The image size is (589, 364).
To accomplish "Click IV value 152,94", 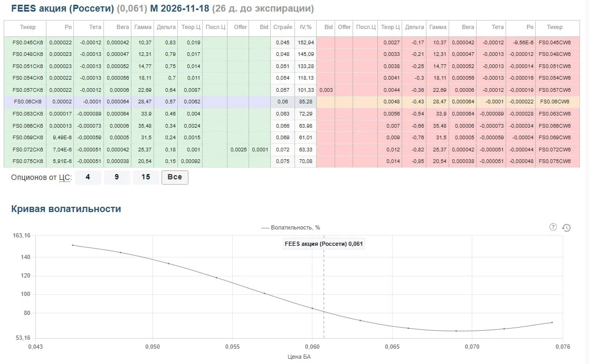I will click(x=306, y=42).
